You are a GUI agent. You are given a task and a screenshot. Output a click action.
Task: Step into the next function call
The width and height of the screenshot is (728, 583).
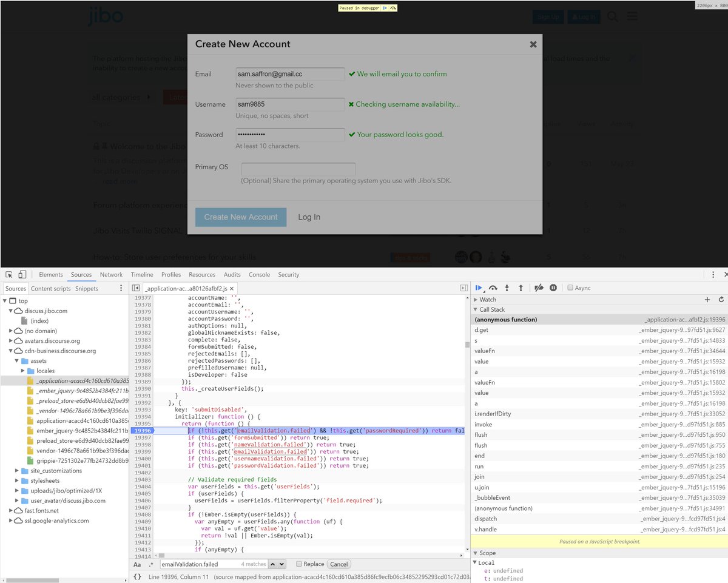coord(507,288)
